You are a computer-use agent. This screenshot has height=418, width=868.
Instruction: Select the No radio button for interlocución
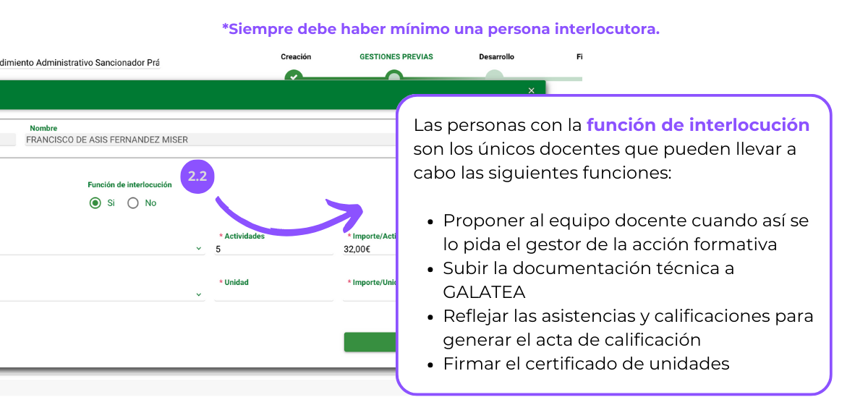[133, 203]
